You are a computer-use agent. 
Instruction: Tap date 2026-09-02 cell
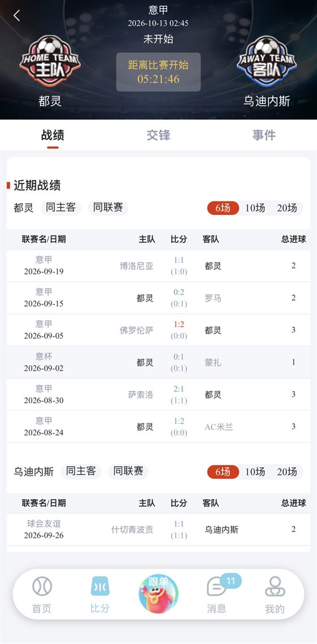click(44, 368)
